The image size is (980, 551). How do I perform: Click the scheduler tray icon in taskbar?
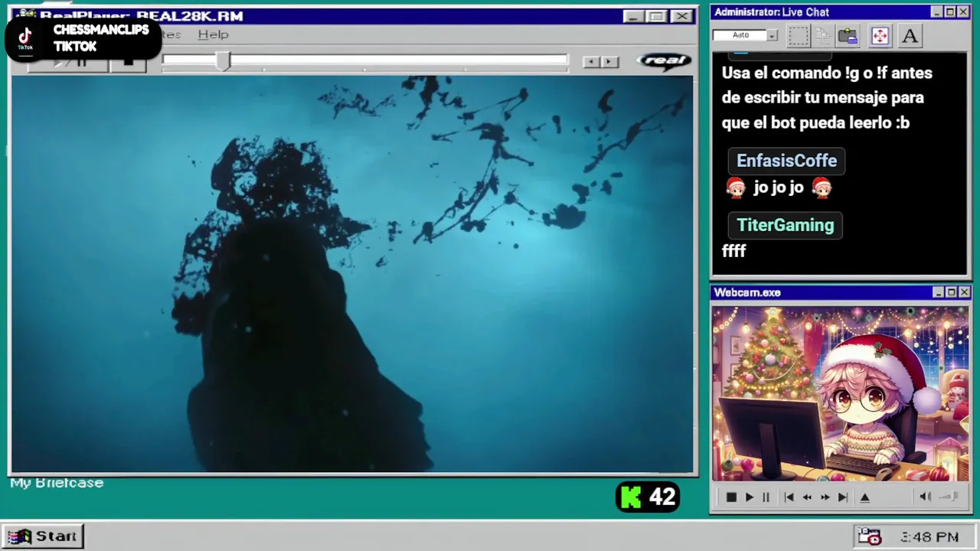[870, 536]
